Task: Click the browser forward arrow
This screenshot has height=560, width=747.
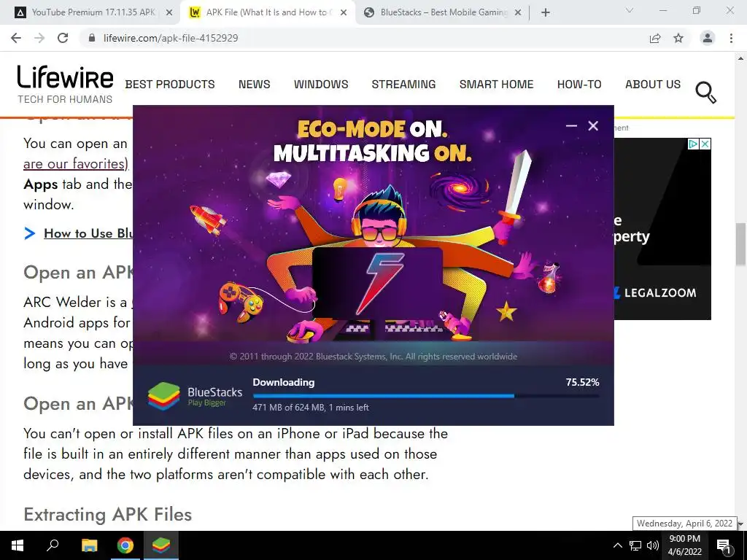Action: click(x=39, y=38)
